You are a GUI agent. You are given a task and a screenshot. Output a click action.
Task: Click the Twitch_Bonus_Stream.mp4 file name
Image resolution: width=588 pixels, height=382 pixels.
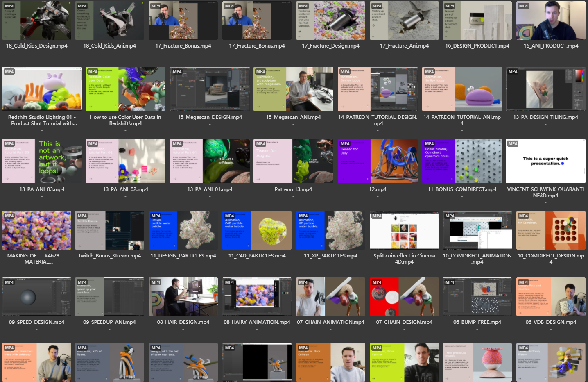coord(109,256)
